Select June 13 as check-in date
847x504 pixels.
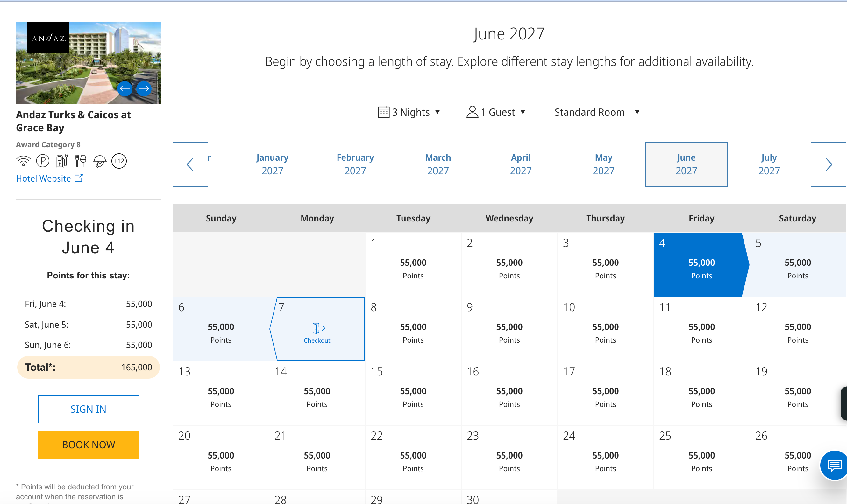221,393
